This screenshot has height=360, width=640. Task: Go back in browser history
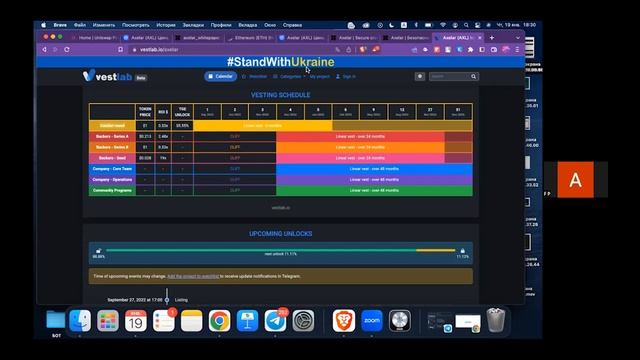(x=44, y=49)
